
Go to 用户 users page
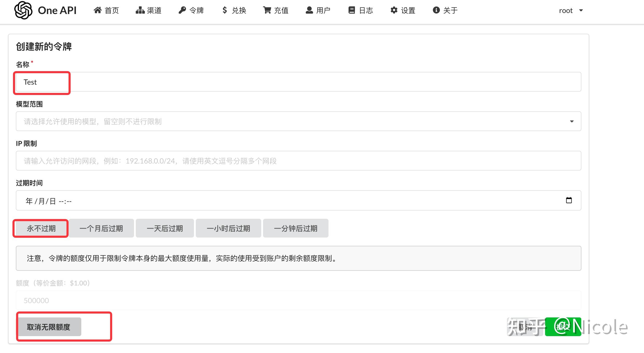tap(318, 10)
